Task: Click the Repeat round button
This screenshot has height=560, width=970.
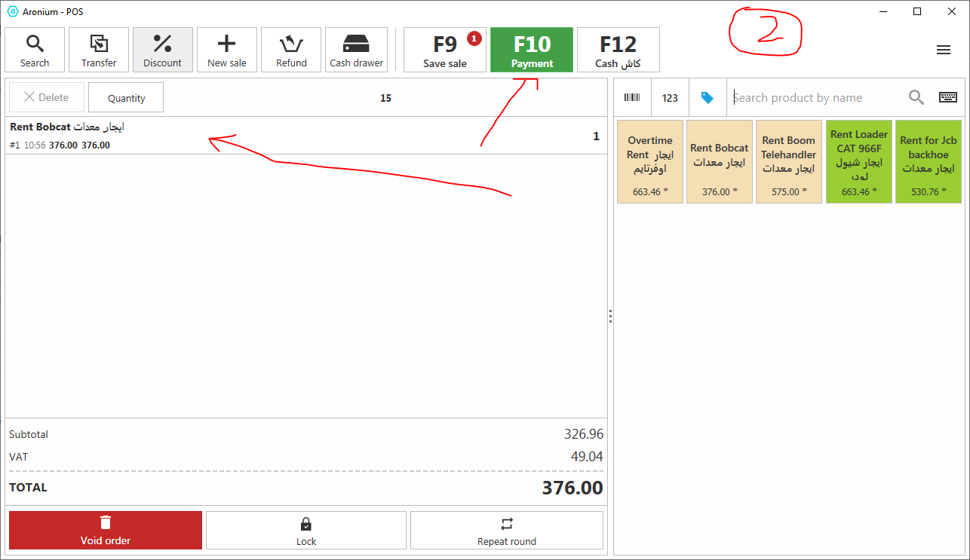Action: (507, 531)
